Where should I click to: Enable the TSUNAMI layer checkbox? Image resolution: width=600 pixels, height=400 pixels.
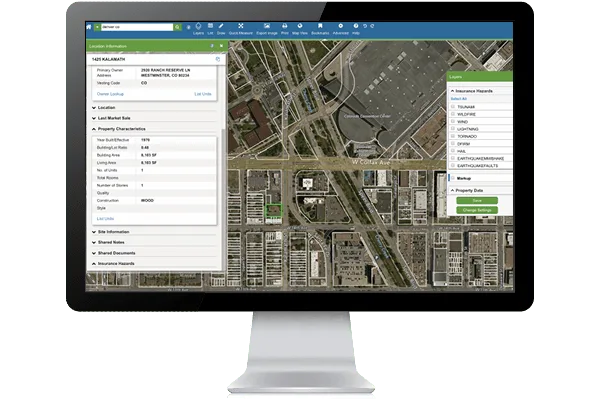tap(453, 106)
